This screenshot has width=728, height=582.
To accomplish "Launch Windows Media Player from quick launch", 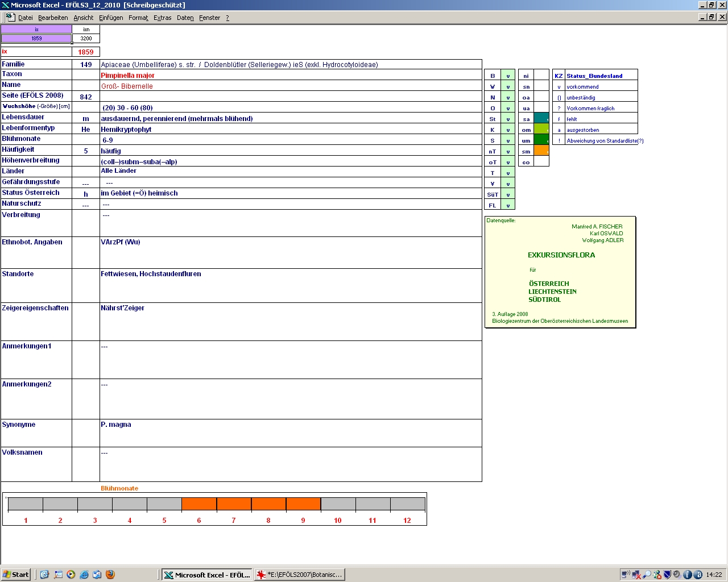I will coord(71,575).
